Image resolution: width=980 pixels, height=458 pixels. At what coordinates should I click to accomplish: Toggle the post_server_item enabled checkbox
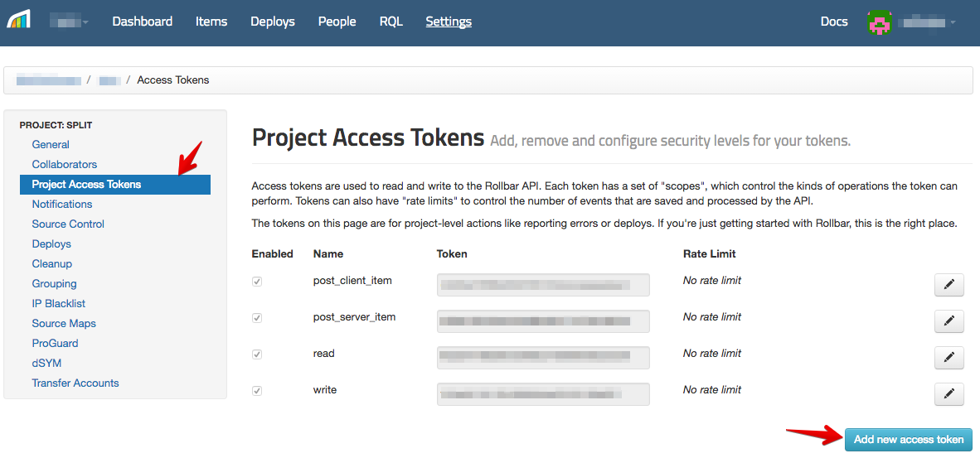[257, 318]
